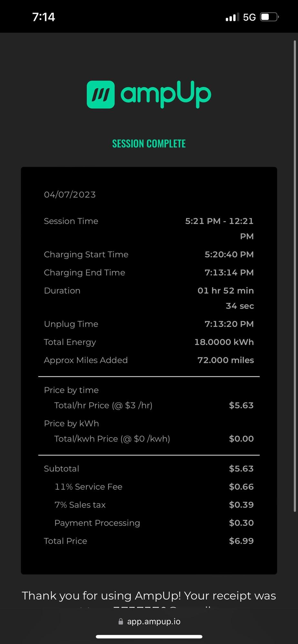Tap the Unplug Time 7:13:20 PM value
The image size is (298, 644).
coord(229,324)
